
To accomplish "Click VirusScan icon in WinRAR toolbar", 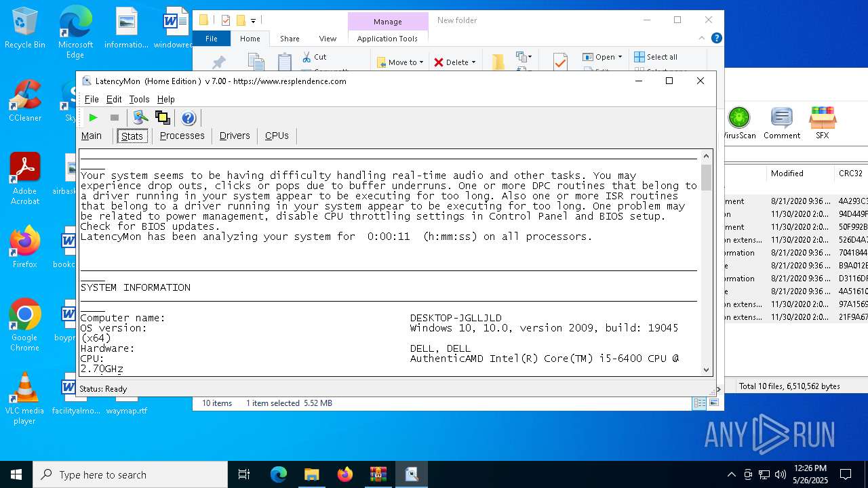I will point(738,123).
